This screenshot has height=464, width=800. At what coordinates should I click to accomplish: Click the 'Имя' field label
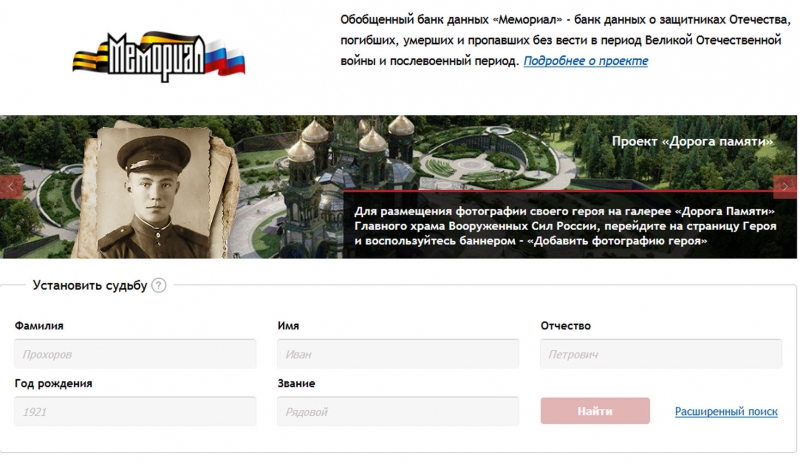(288, 326)
